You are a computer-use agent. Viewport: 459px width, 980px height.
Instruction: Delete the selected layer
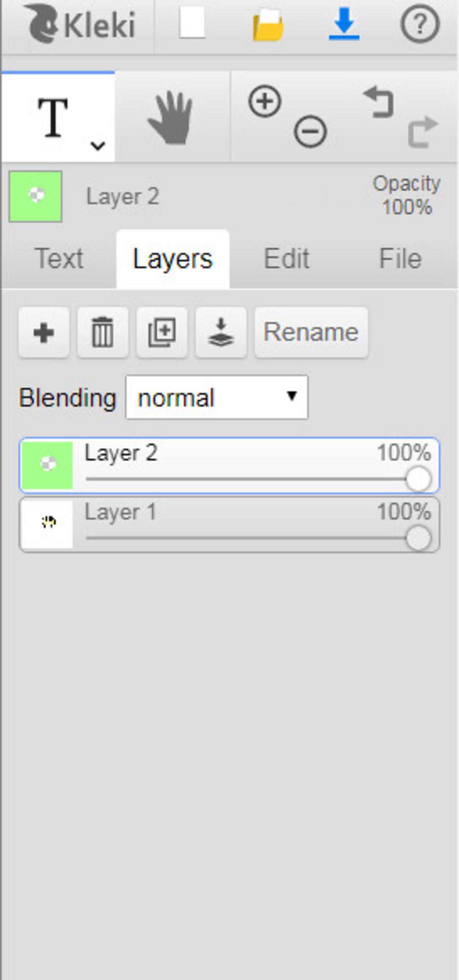pyautogui.click(x=103, y=332)
